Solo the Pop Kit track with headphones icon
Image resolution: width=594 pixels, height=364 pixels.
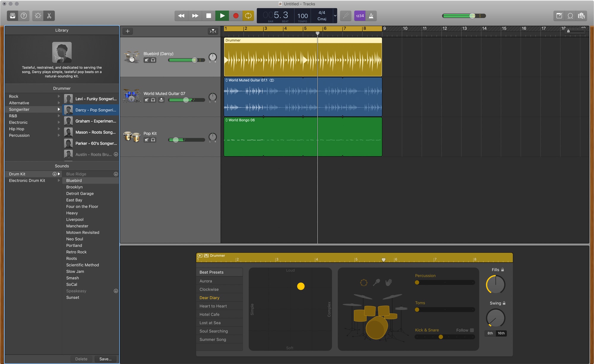(153, 140)
